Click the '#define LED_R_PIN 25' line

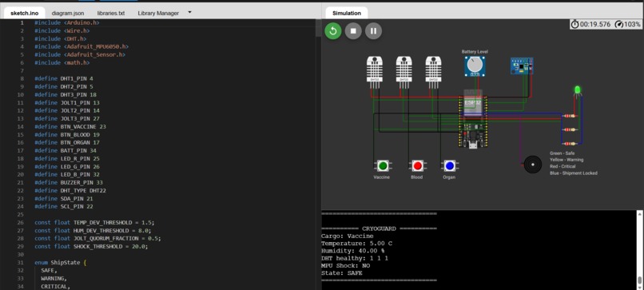coord(66,158)
